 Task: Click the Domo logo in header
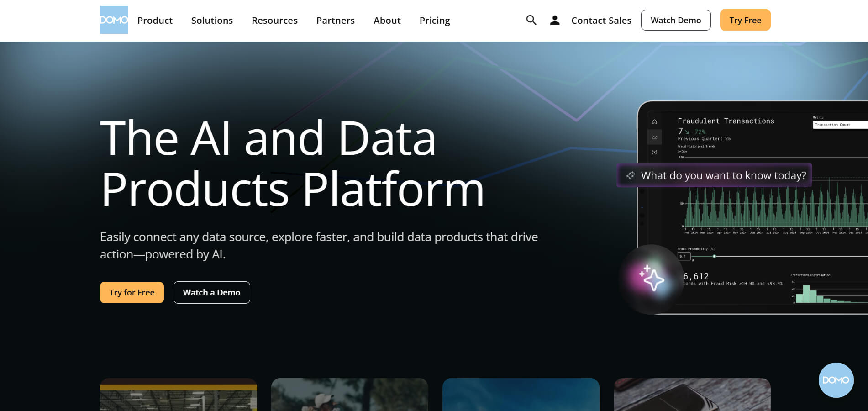click(x=114, y=20)
